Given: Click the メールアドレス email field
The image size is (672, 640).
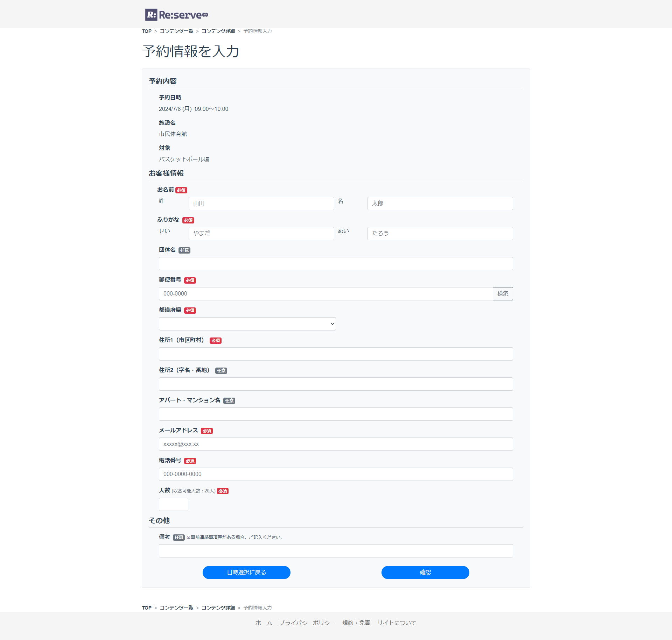Looking at the screenshot, I should (x=336, y=444).
